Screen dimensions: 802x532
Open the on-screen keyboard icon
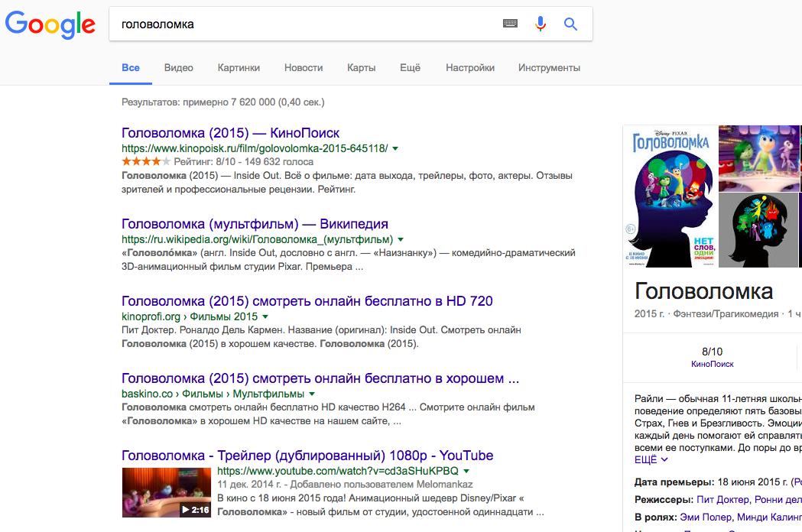pos(510,24)
